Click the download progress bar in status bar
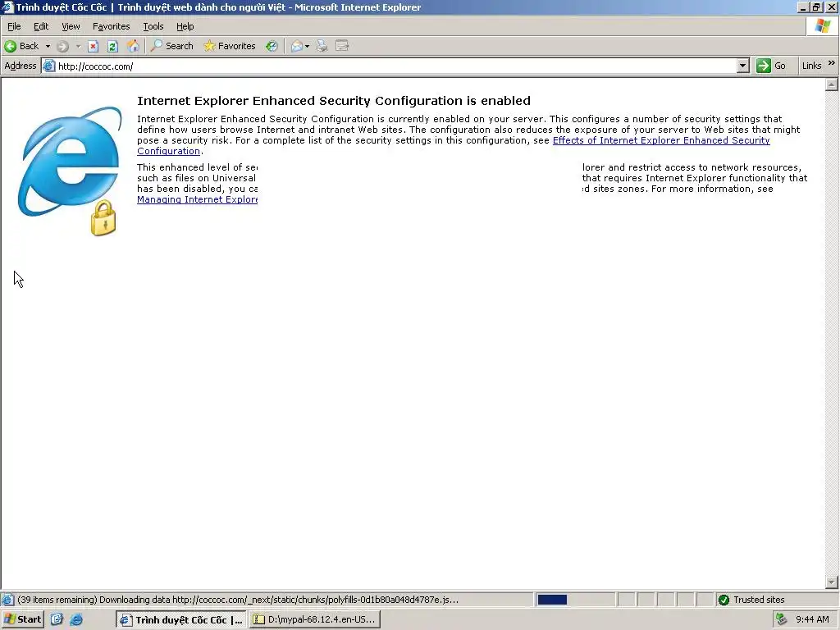Viewport: 840px width, 630px height. [575, 600]
